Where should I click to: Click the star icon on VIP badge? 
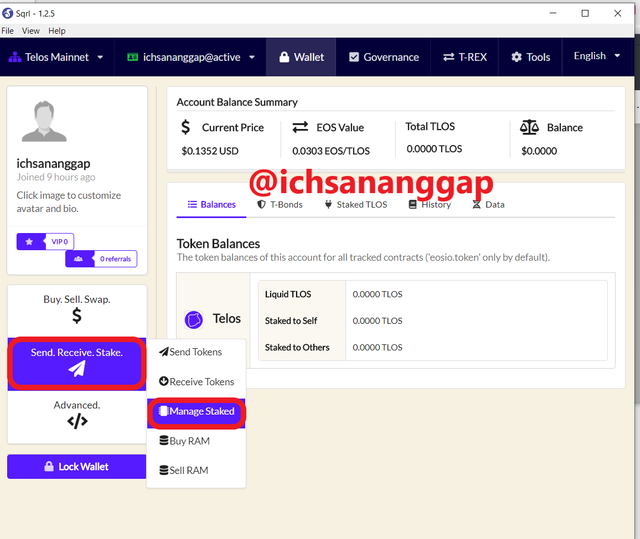29,242
